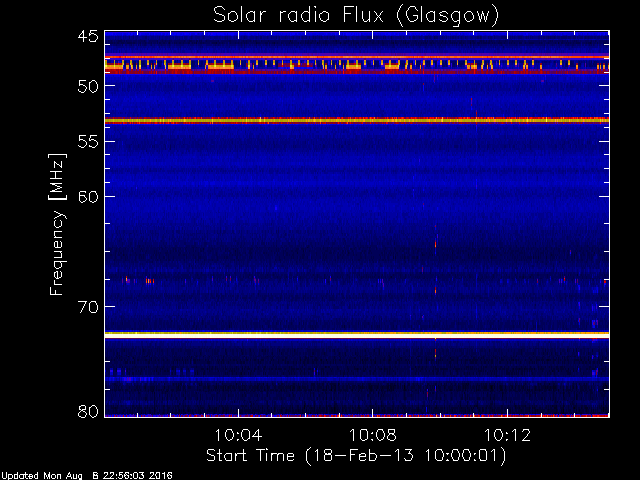Click the "Frequency [MHz]" axis label
This screenshot has width=640, height=480.
click(57, 224)
